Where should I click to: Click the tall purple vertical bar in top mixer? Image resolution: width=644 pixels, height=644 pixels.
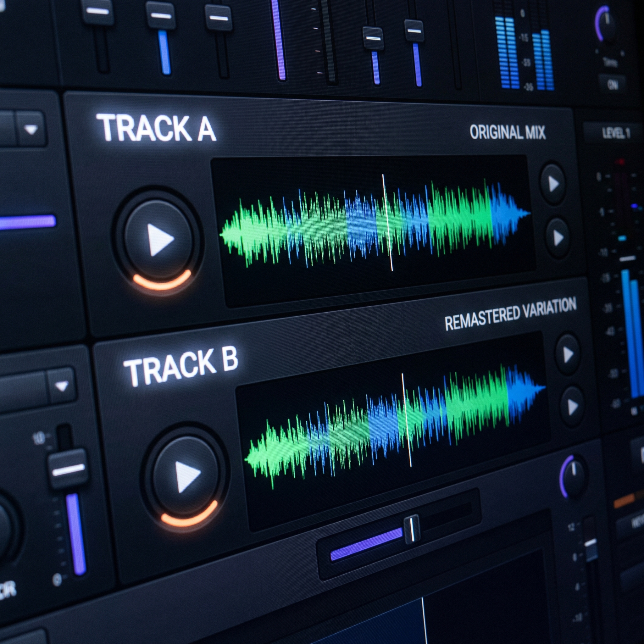(279, 40)
